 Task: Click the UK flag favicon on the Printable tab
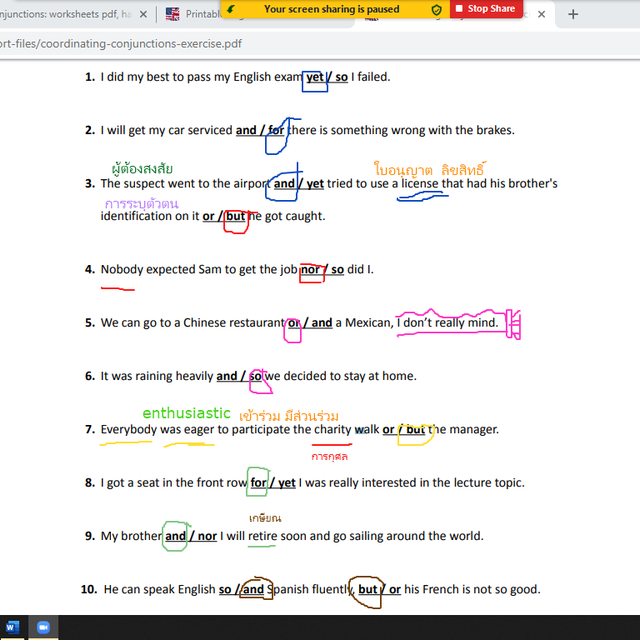tap(173, 14)
